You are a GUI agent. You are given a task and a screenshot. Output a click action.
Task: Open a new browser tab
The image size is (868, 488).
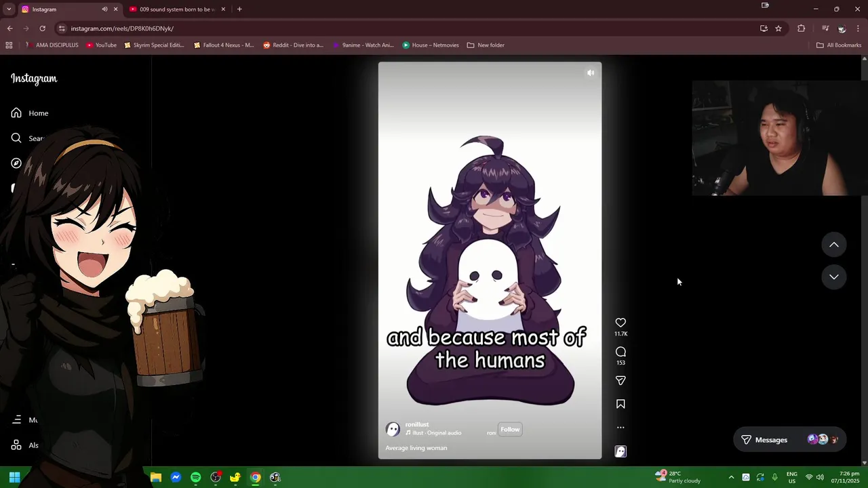click(239, 9)
